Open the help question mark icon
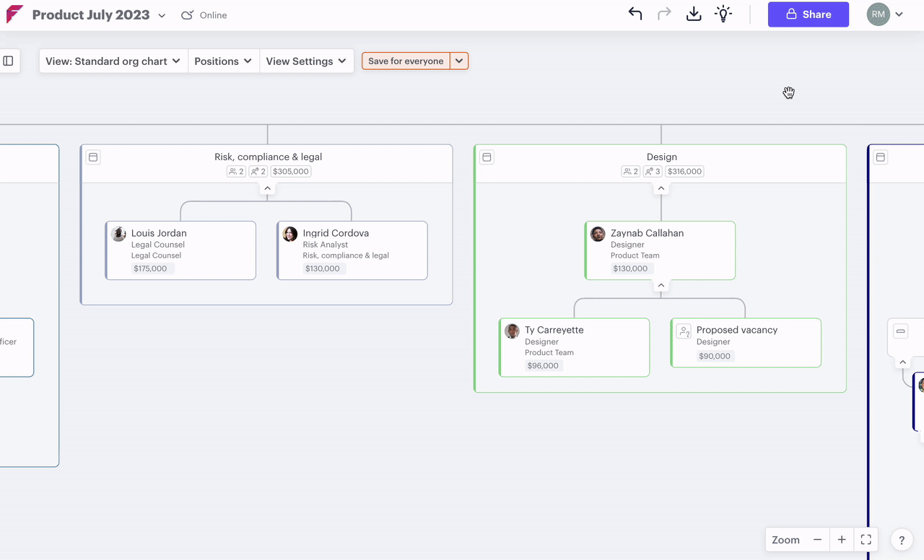This screenshot has height=560, width=924. point(902,540)
